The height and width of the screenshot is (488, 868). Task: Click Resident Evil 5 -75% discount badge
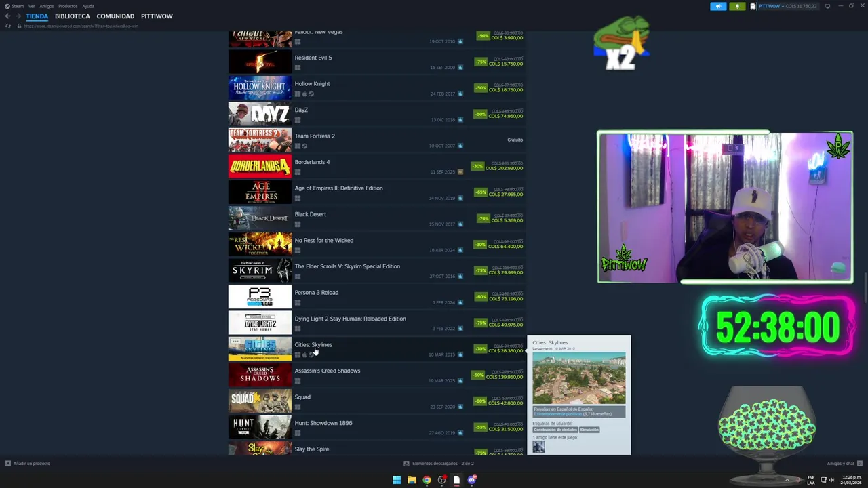click(481, 62)
